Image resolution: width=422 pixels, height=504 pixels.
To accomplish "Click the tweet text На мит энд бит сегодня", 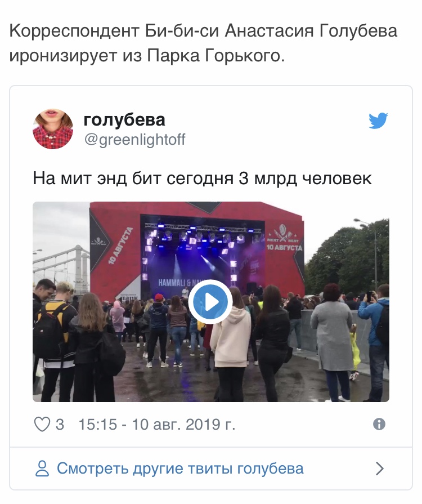I will [x=133, y=179].
